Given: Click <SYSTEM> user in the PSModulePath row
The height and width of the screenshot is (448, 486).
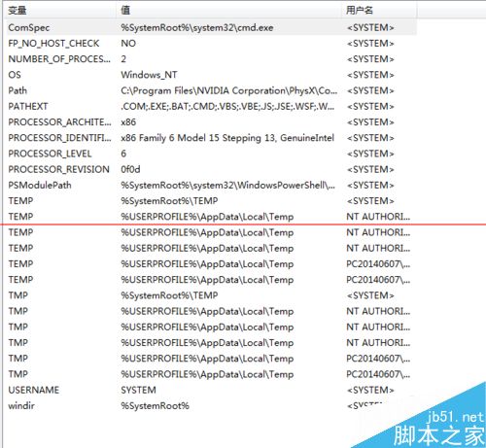Looking at the screenshot, I should tap(370, 186).
